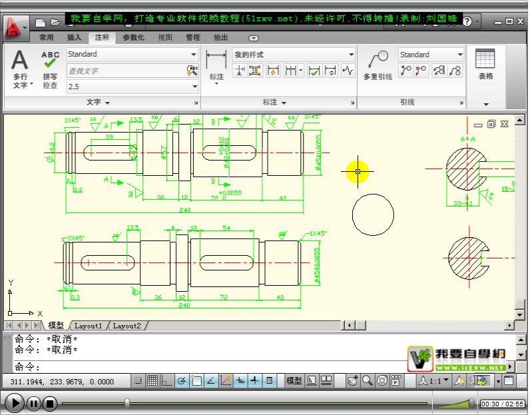Run the spell check tool (拼写检查)
The width and height of the screenshot is (532, 415).
point(50,70)
